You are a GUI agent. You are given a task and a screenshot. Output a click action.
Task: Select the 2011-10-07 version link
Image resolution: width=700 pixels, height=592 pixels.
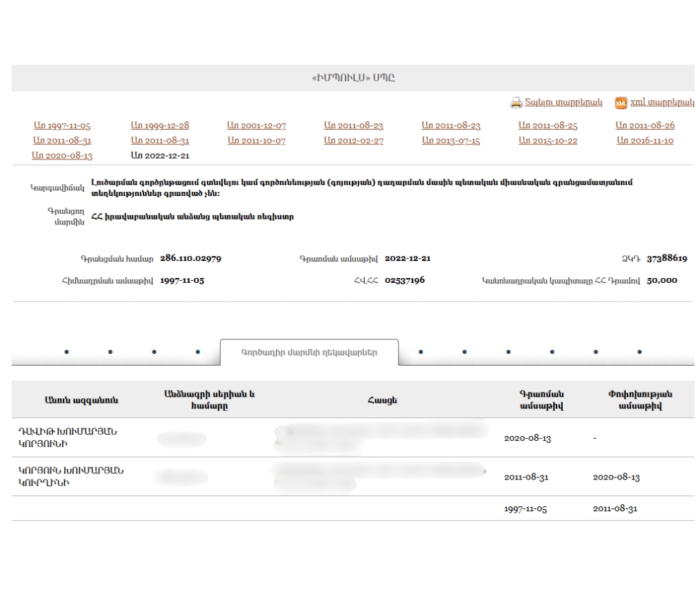257,141
